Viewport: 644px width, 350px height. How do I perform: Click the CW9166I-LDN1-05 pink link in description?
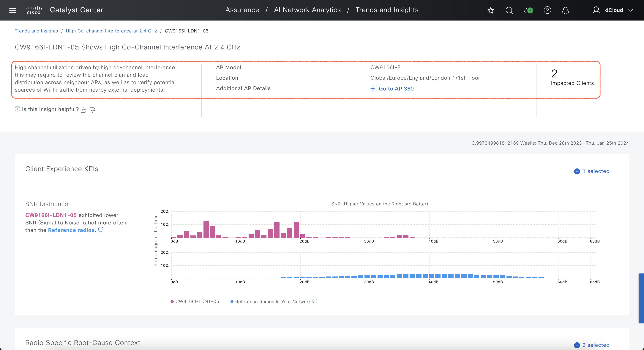(51, 215)
